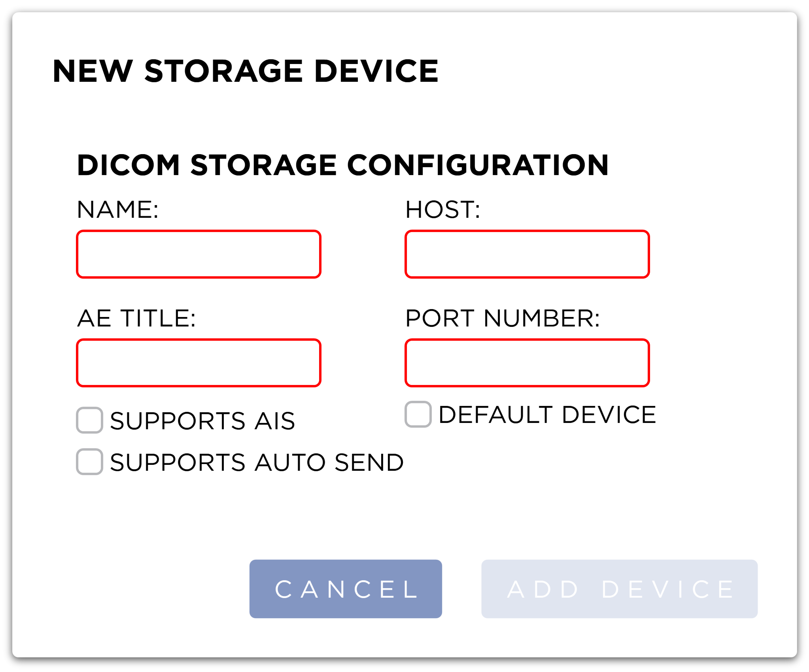
Task: Click the blank white area left of Cancel
Action: (x=130, y=589)
